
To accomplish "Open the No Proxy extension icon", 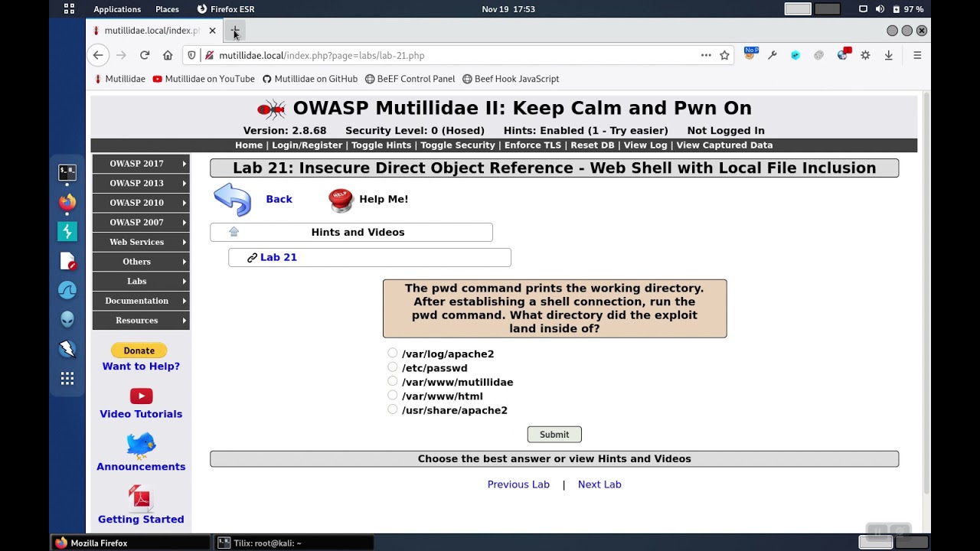I will click(750, 54).
